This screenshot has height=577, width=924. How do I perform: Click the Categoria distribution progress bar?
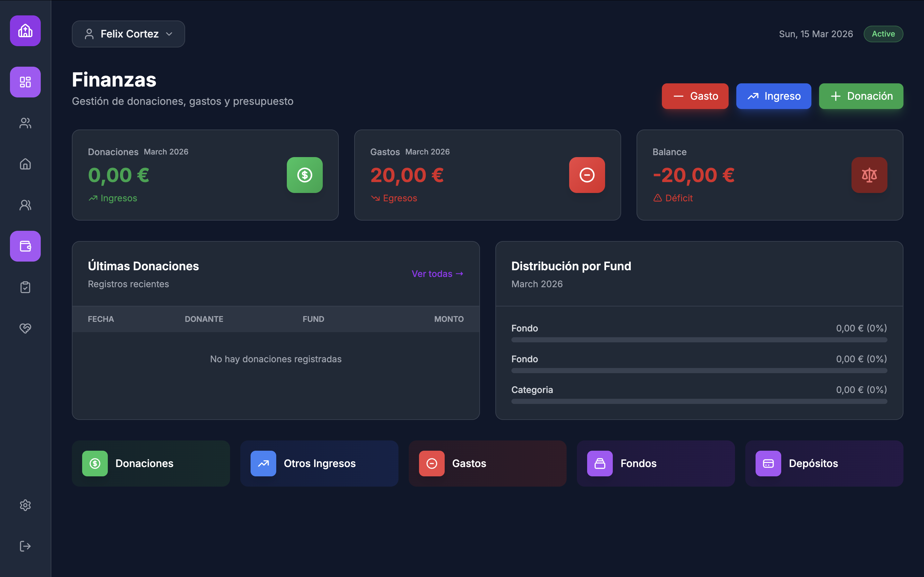point(699,401)
